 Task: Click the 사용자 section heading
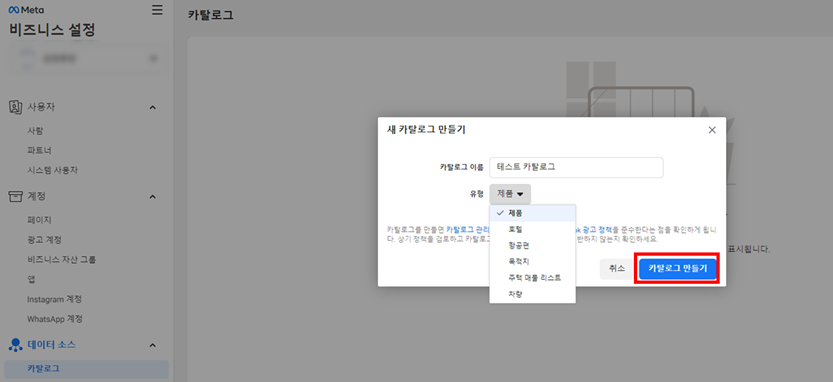pyautogui.click(x=41, y=107)
